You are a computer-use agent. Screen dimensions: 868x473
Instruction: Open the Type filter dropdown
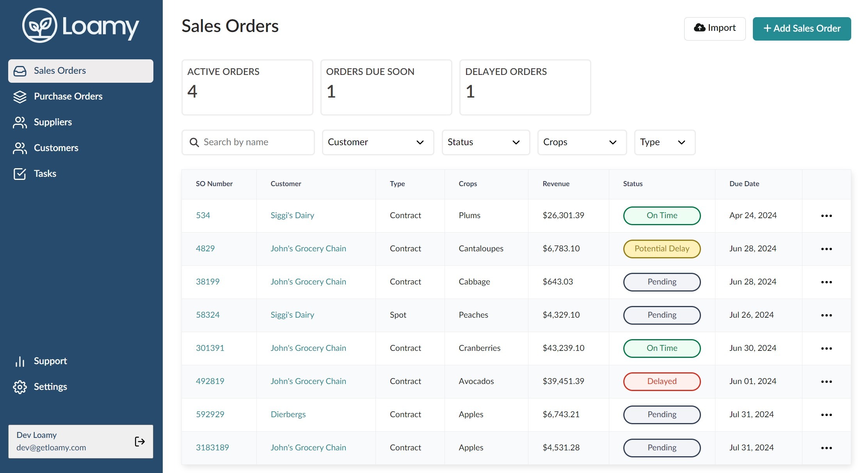[x=665, y=142]
